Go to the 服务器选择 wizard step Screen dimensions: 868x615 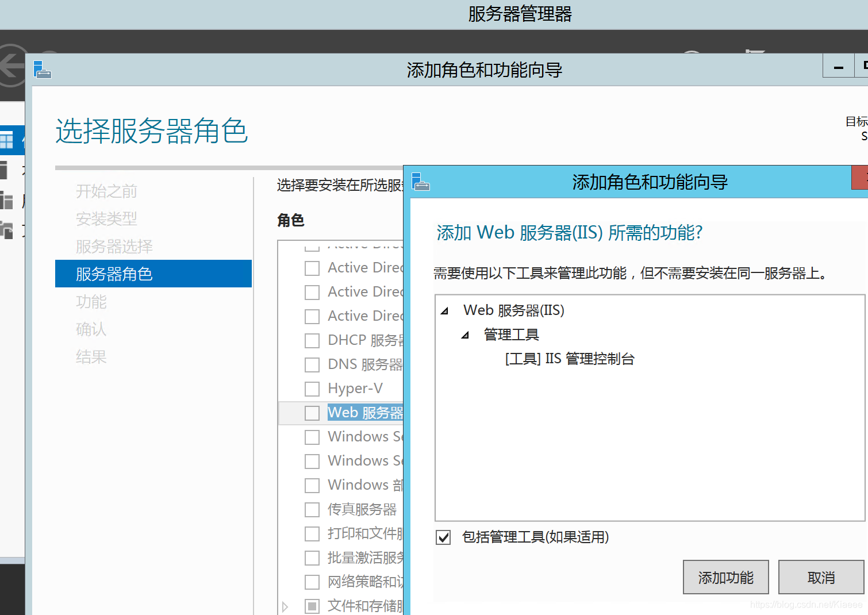click(114, 246)
